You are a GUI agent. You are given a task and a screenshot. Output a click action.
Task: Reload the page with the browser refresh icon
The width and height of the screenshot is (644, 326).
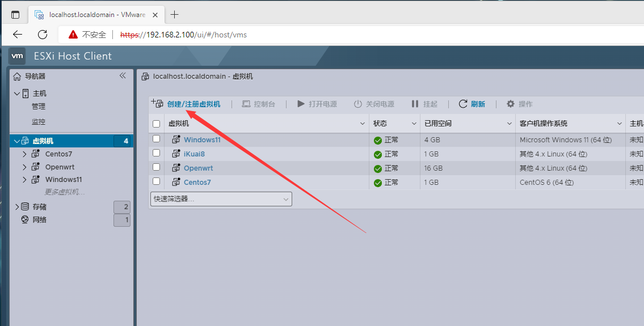pyautogui.click(x=43, y=35)
